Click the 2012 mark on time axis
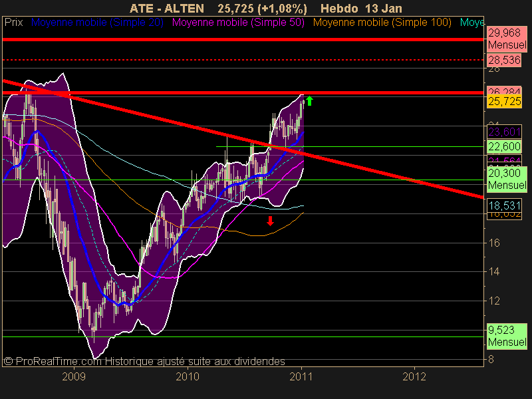The height and width of the screenshot is (399, 532). pos(414,376)
